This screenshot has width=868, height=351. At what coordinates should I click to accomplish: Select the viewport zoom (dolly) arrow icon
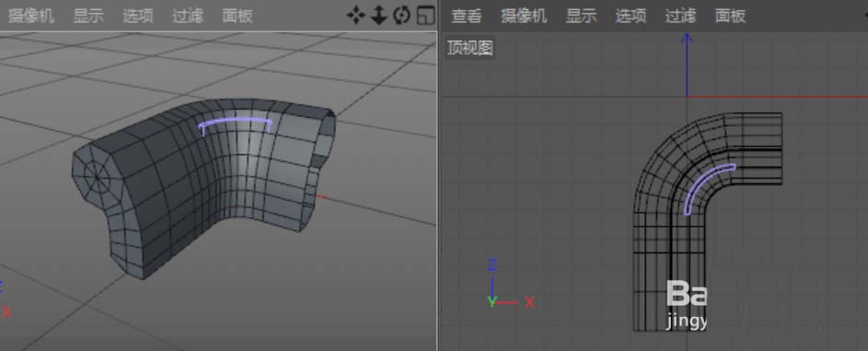click(378, 15)
